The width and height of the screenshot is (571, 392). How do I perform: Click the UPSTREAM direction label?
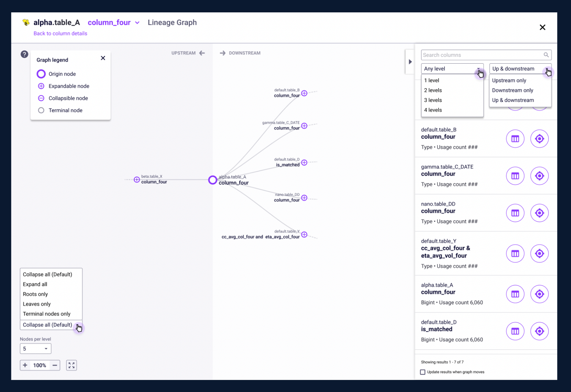(184, 53)
